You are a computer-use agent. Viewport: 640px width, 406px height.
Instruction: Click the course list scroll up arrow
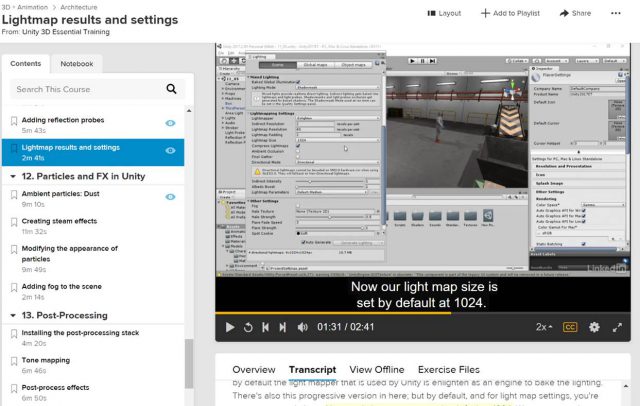click(x=189, y=111)
